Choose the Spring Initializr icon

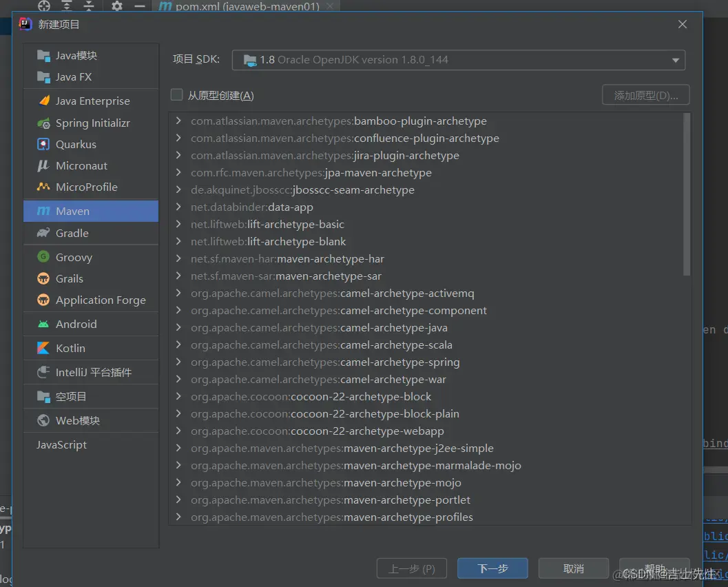click(x=43, y=123)
